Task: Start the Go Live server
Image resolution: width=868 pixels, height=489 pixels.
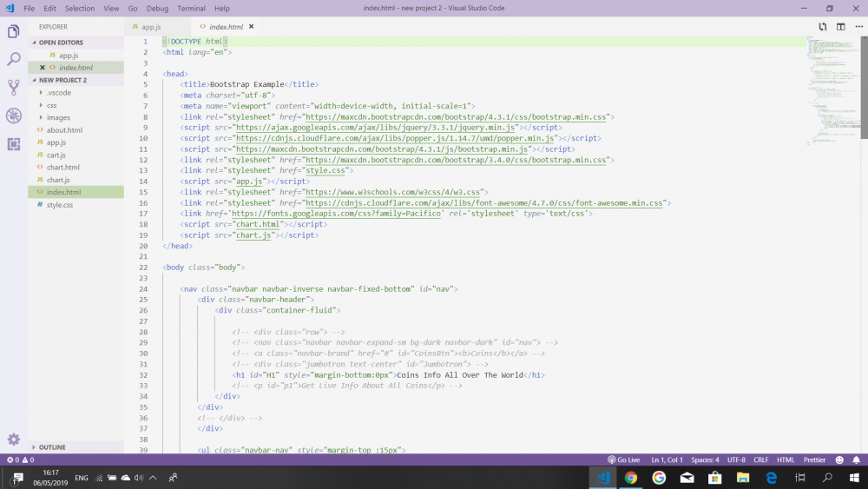Action: [624, 459]
